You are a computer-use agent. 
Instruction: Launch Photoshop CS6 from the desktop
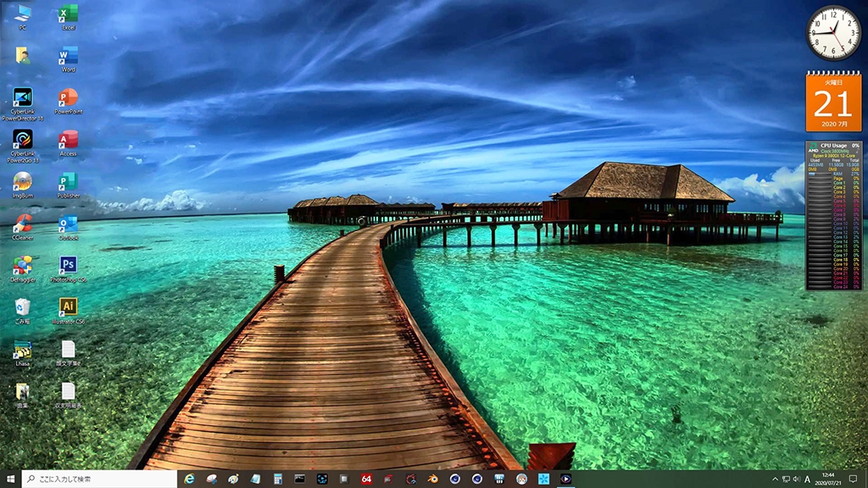tap(68, 269)
